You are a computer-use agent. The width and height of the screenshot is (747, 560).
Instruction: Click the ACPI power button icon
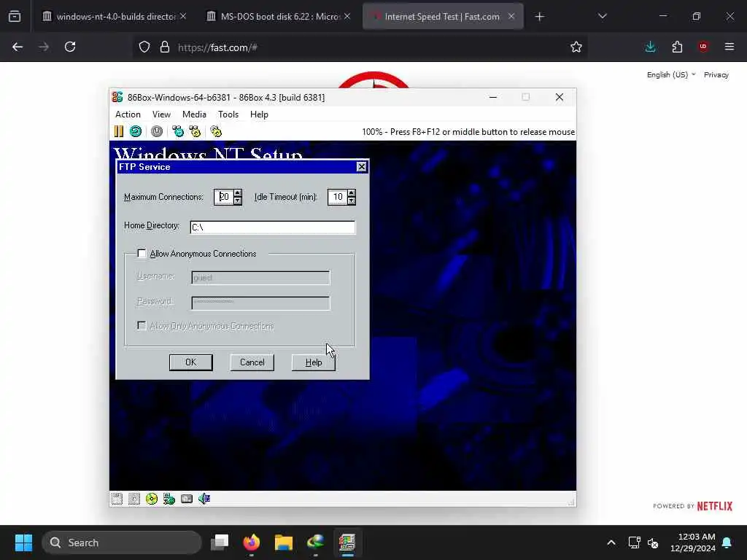(x=157, y=131)
